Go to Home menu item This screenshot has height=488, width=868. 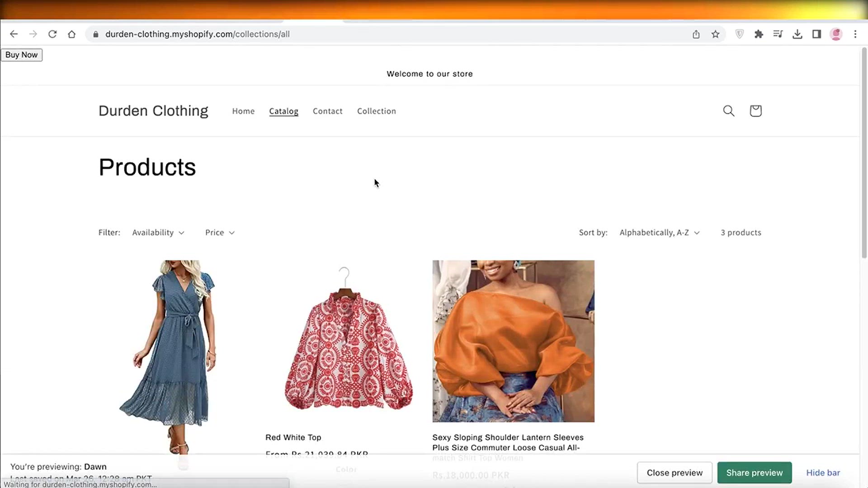(243, 111)
